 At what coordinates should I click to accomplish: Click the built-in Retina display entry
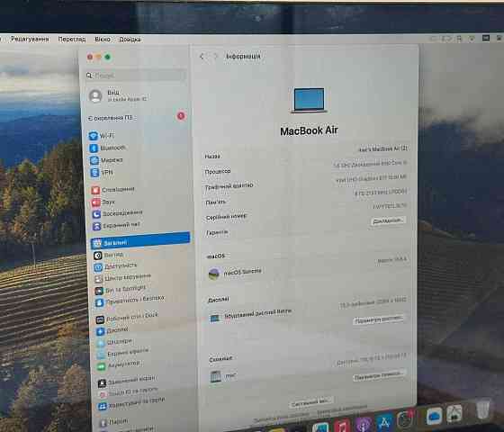(251, 315)
